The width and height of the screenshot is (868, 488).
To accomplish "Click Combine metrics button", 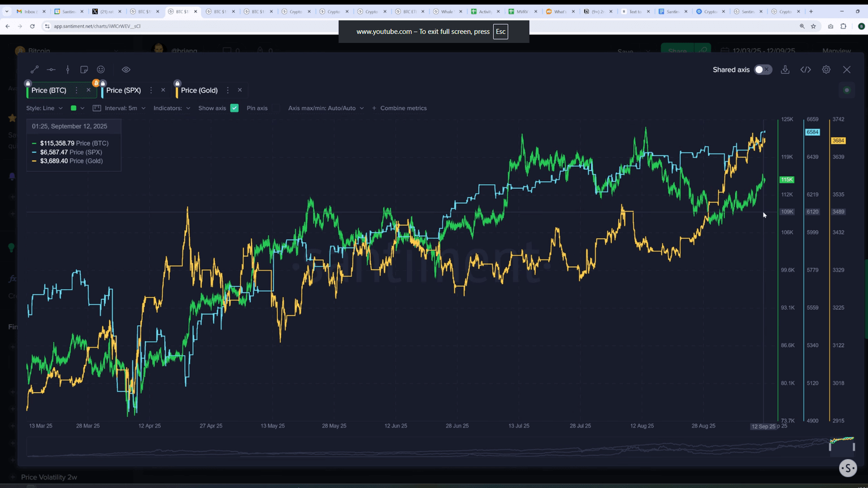I will [x=399, y=108].
